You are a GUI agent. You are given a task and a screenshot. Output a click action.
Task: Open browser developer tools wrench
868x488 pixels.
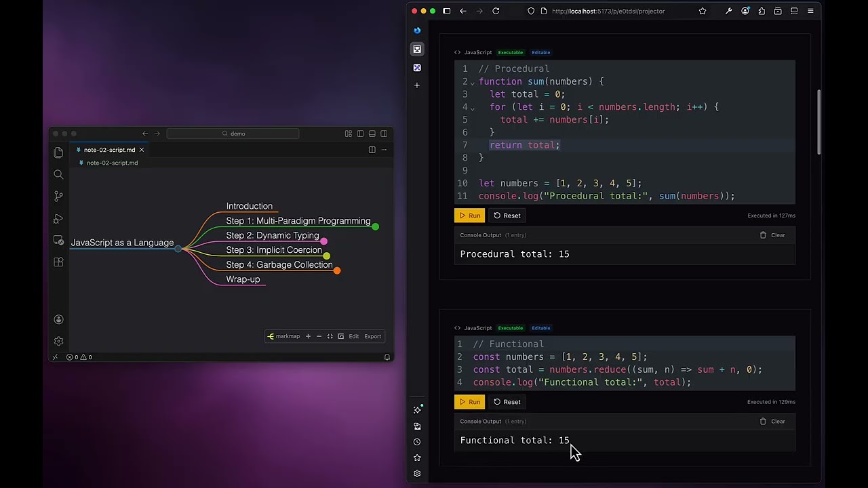click(x=728, y=11)
